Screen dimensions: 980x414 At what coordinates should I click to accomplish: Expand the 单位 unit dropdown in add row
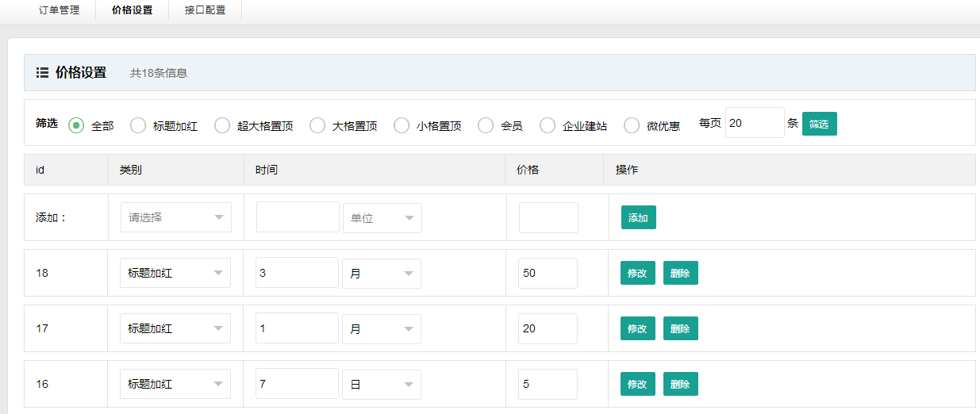click(x=382, y=218)
